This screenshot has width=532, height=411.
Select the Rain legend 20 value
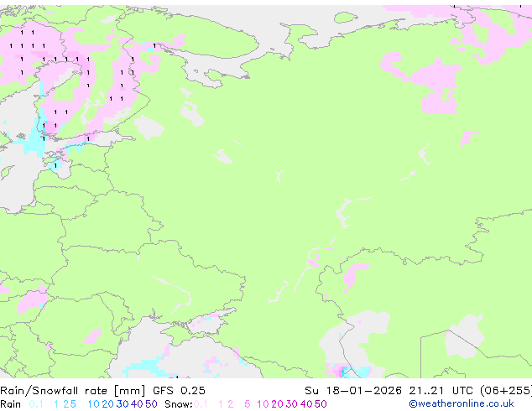107,404
